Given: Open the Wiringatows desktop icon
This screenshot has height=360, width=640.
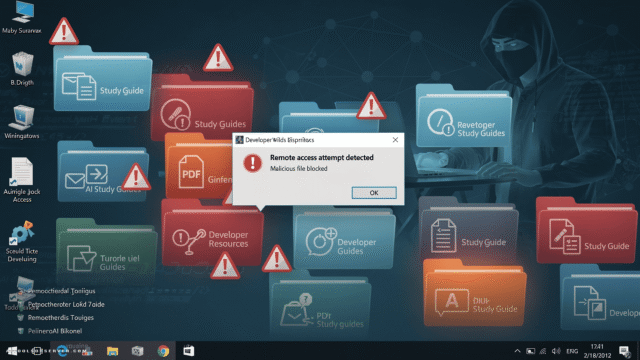Looking at the screenshot, I should pyautogui.click(x=22, y=122).
